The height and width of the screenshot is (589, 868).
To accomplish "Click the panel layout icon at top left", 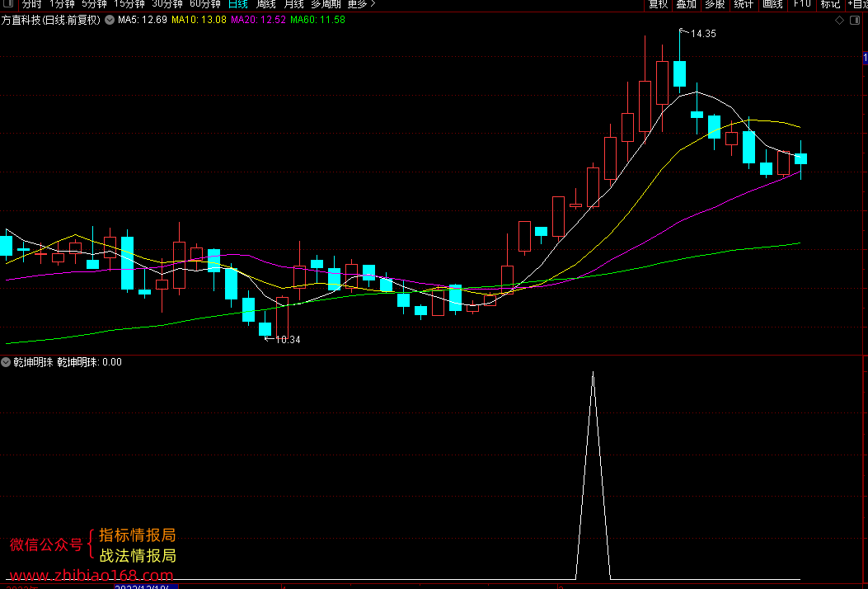I will point(8,4).
